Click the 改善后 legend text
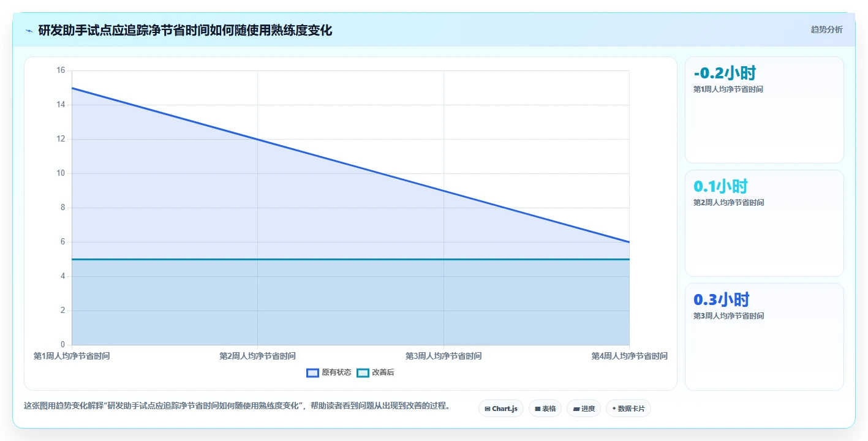This screenshot has height=441, width=868. coord(383,372)
